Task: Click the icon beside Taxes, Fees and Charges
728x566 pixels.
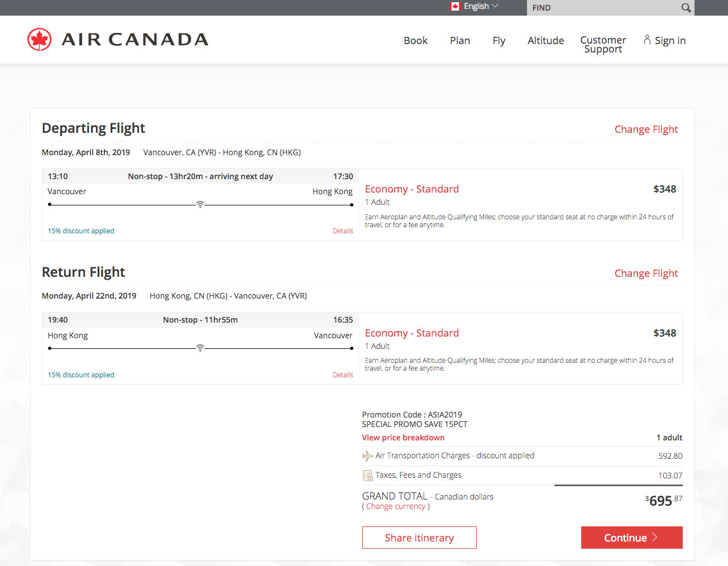Action: point(367,475)
